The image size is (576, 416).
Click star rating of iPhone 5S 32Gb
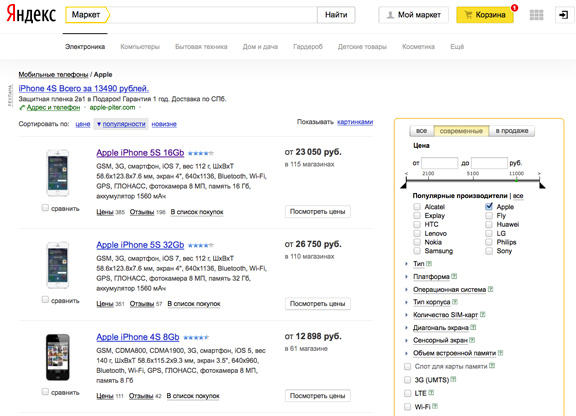201,245
